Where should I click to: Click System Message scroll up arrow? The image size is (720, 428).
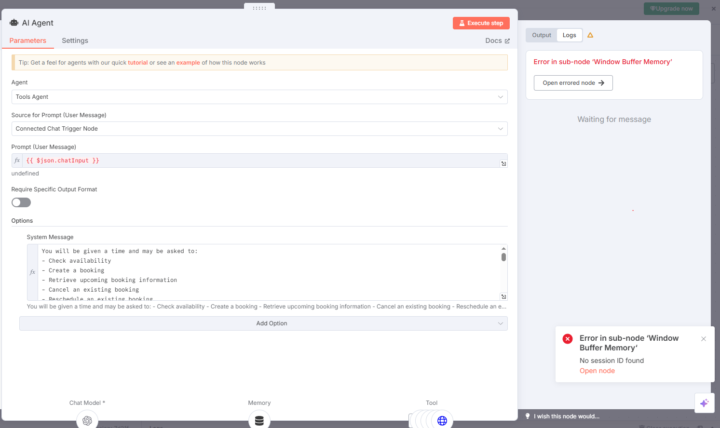pyautogui.click(x=503, y=248)
